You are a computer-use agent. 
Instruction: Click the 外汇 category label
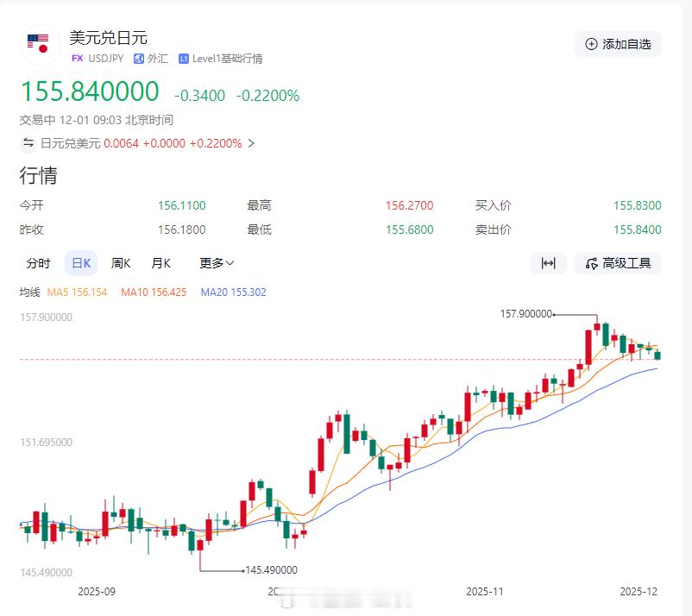coord(158,59)
